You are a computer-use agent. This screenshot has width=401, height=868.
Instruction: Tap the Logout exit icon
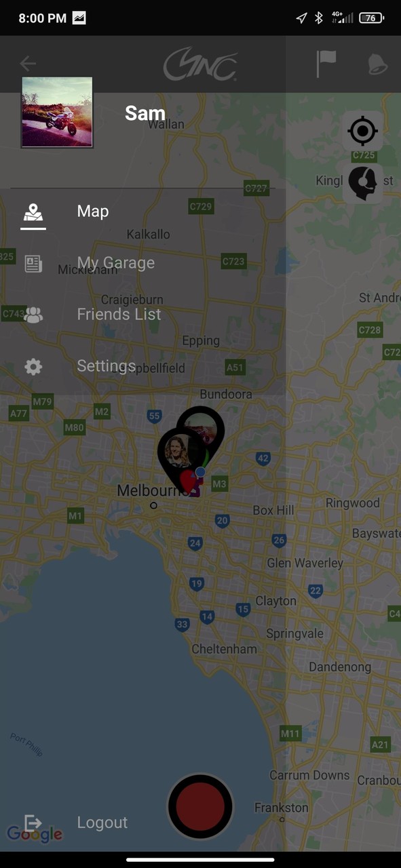[33, 823]
